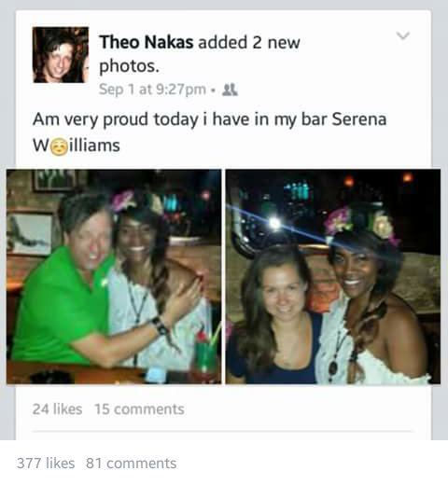The image size is (448, 485).
Task: Open the Theo Nakas profile name link
Action: click(x=147, y=42)
